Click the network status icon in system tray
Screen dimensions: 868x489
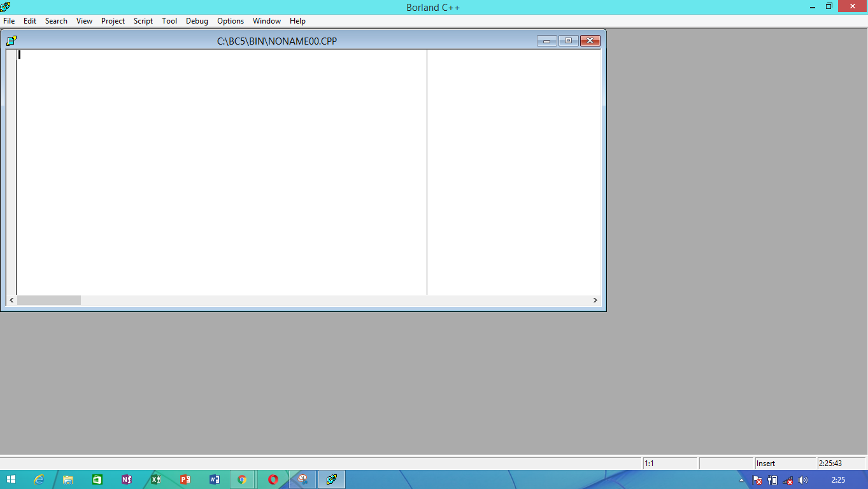pyautogui.click(x=788, y=479)
